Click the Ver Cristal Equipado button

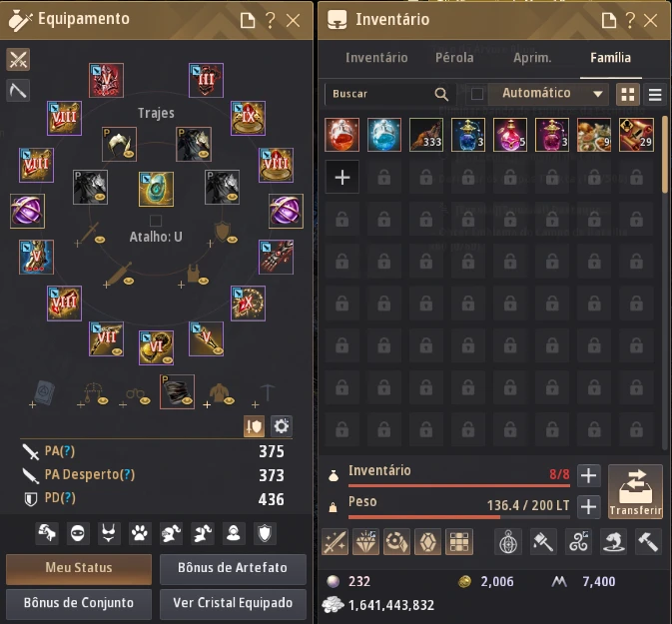(x=233, y=603)
